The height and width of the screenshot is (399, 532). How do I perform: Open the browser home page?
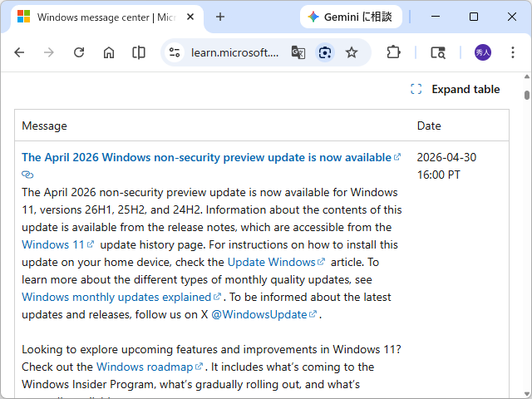tap(109, 52)
